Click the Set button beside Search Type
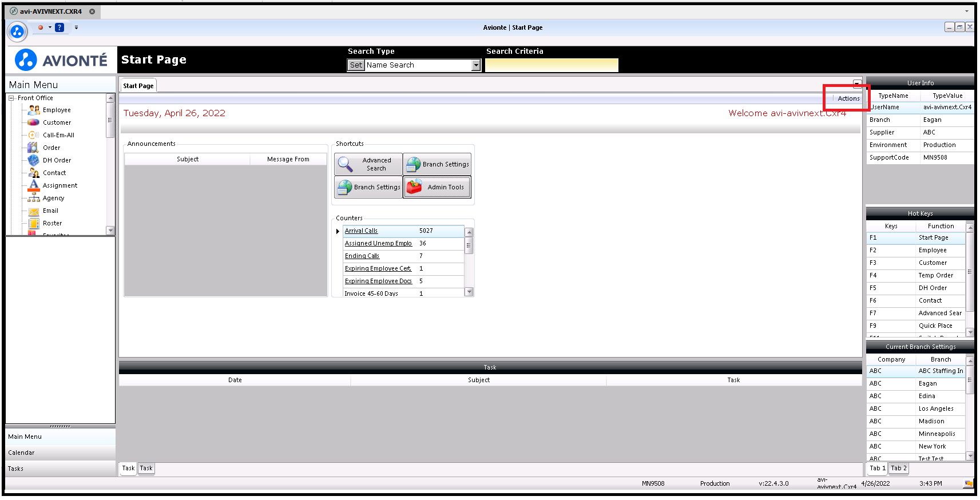The image size is (980, 500). [356, 65]
